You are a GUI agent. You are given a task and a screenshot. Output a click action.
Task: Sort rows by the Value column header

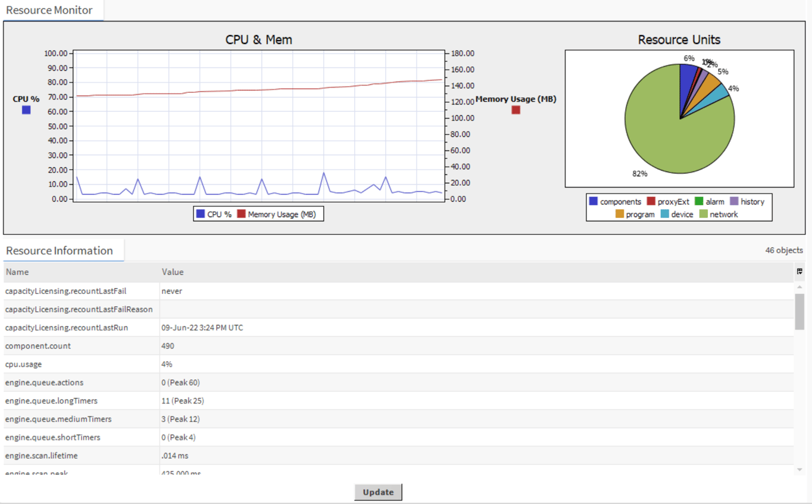tap(173, 271)
